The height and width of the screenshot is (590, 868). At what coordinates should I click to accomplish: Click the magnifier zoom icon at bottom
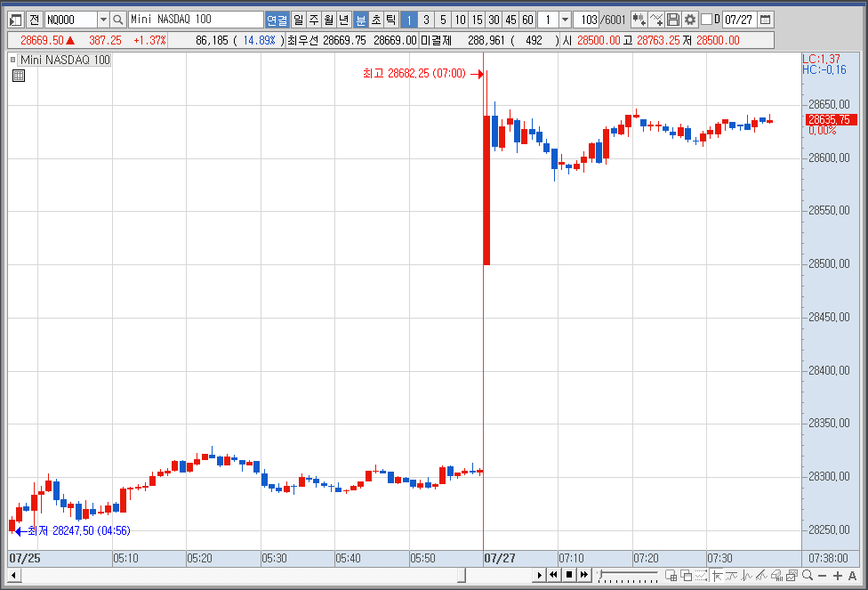coord(808,576)
